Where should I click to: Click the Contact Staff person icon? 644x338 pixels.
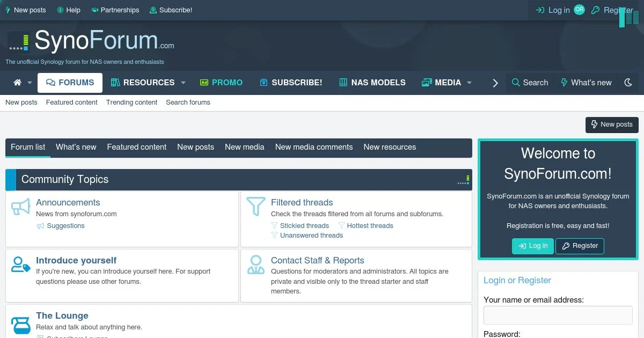256,265
